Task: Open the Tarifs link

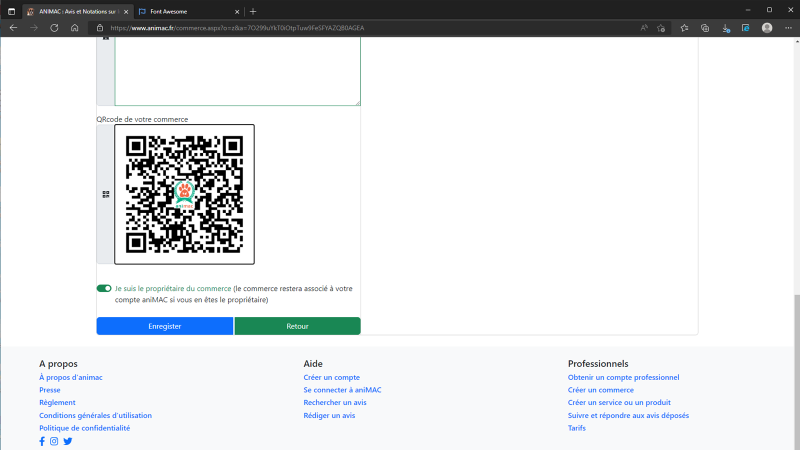Action: pos(577,428)
